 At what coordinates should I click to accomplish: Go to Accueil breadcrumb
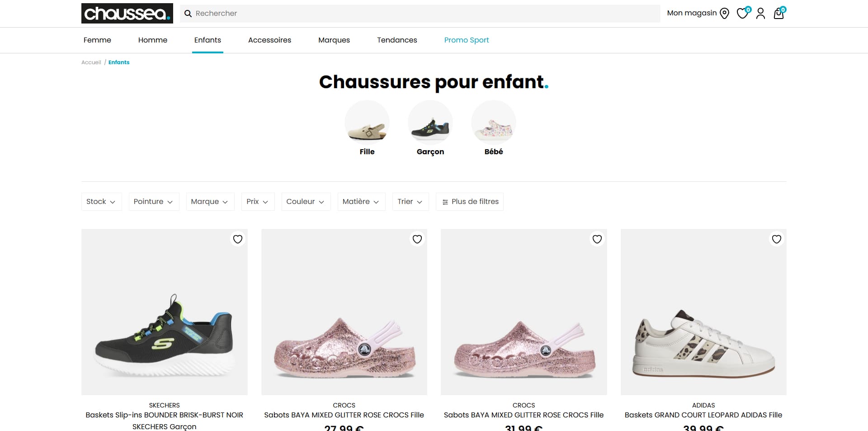91,62
